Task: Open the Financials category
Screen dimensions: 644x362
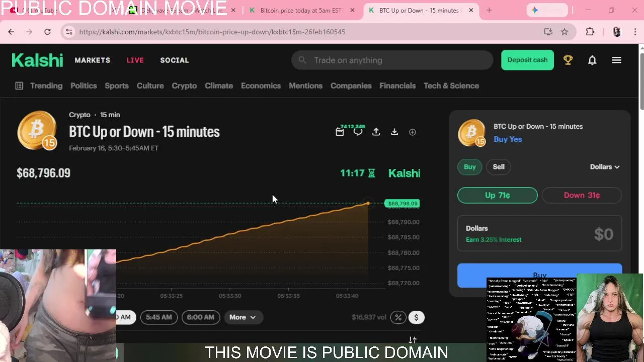Action: [397, 86]
